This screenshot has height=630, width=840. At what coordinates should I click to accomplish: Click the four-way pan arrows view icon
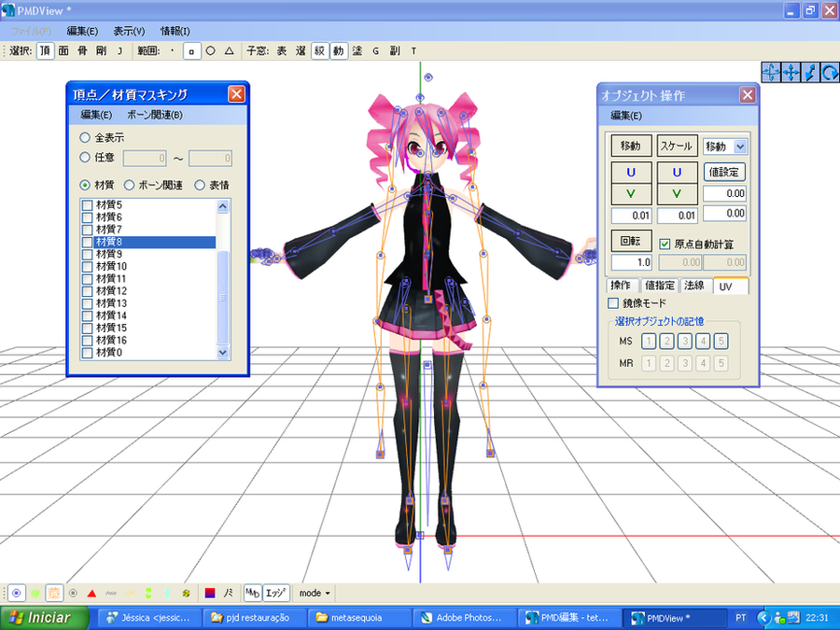[x=790, y=72]
